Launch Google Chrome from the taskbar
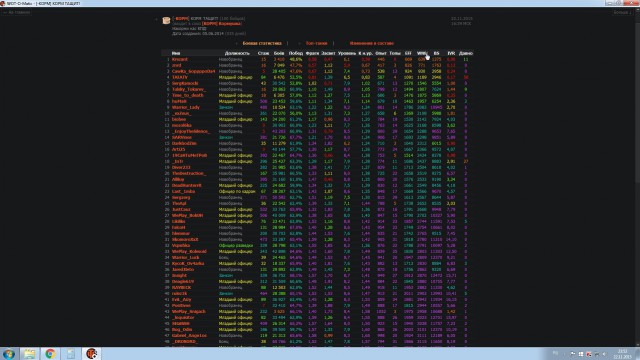Image resolution: width=640 pixels, height=360 pixels. coord(50,353)
